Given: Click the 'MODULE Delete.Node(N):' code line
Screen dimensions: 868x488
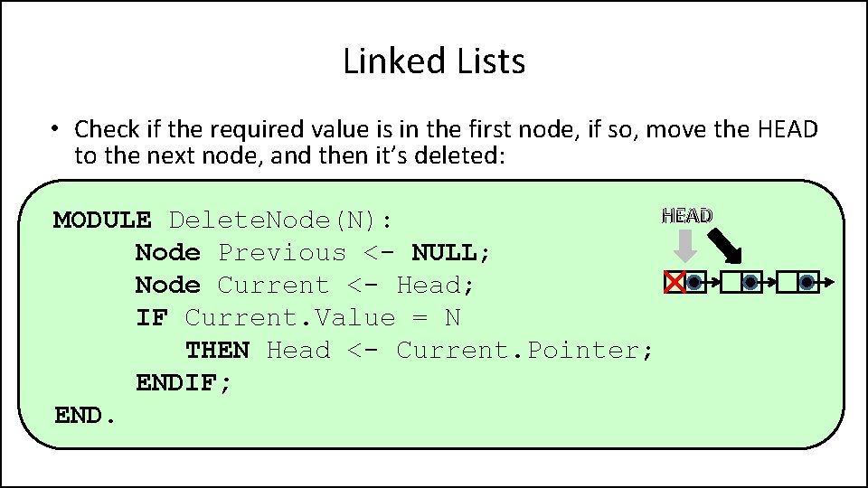Looking at the screenshot, I should 223,220.
